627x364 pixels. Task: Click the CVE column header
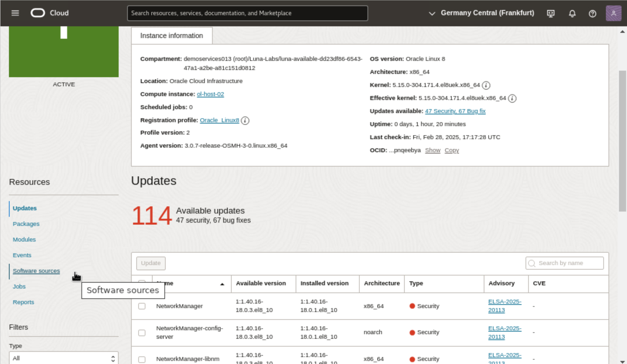tap(539, 283)
